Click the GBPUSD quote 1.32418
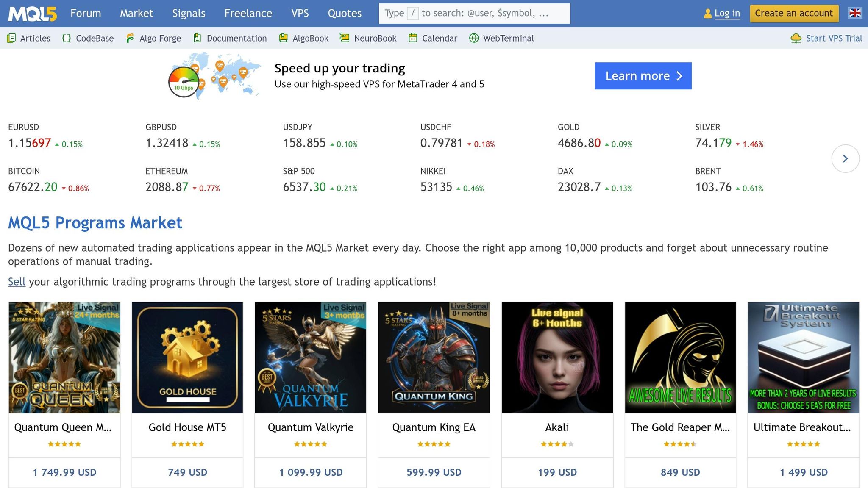 167,143
